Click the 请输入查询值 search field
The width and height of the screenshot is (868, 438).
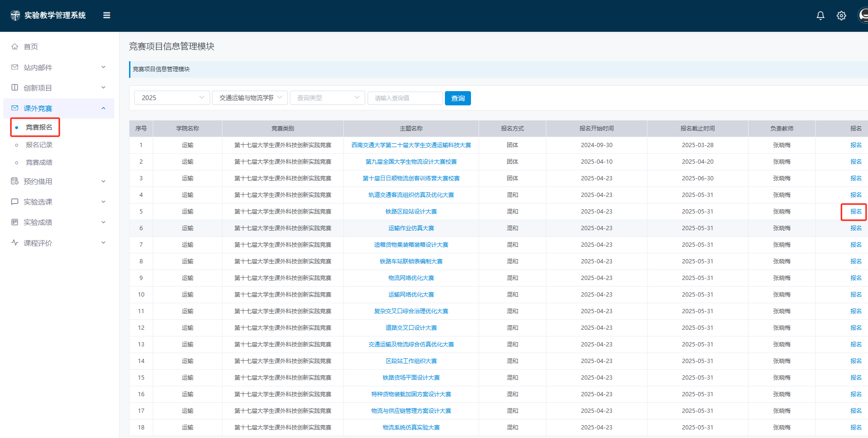coord(405,98)
